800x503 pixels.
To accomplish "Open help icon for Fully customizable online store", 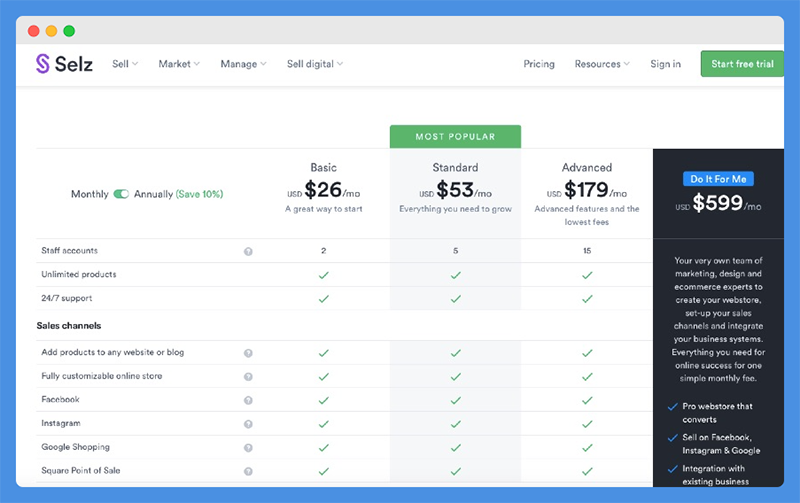I will 248,376.
